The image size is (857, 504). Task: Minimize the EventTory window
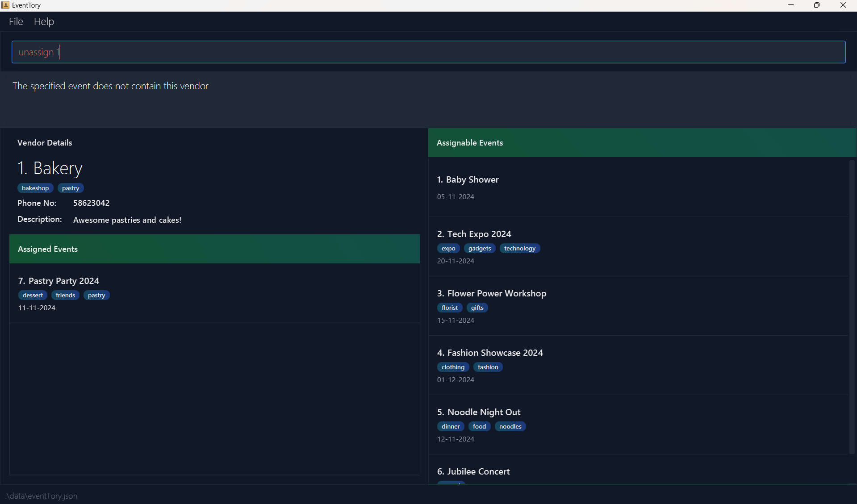pyautogui.click(x=791, y=5)
